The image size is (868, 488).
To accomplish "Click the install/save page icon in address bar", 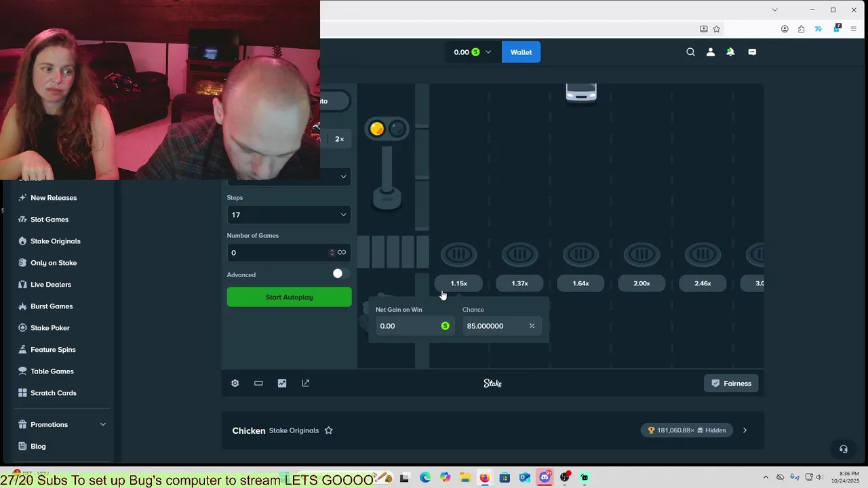I will coord(704,29).
